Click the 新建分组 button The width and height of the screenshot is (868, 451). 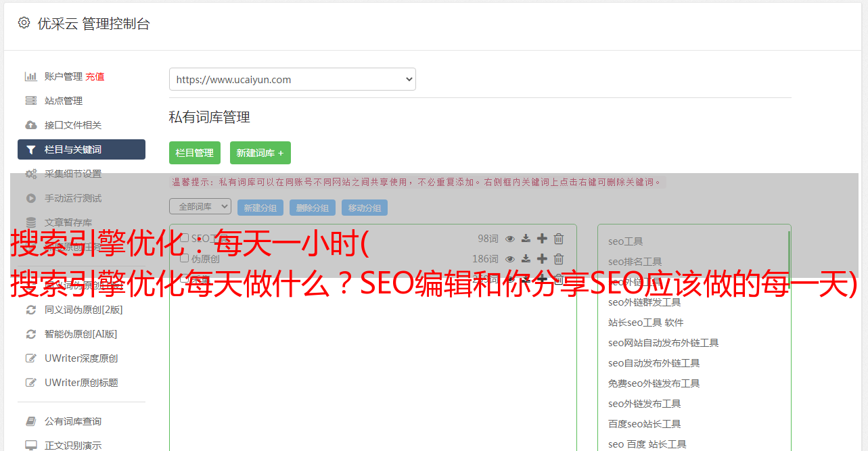point(260,208)
